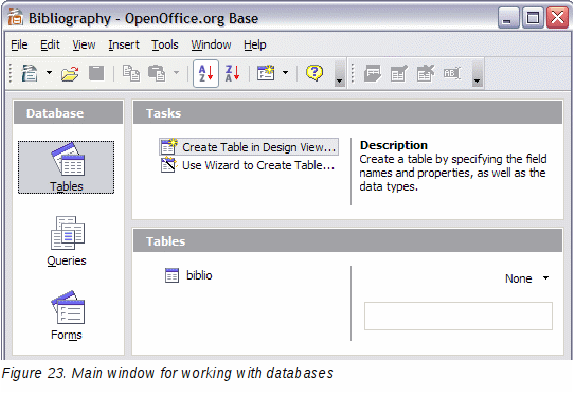The height and width of the screenshot is (393, 573).
Task: Click the table Delete icon
Action: (x=425, y=73)
